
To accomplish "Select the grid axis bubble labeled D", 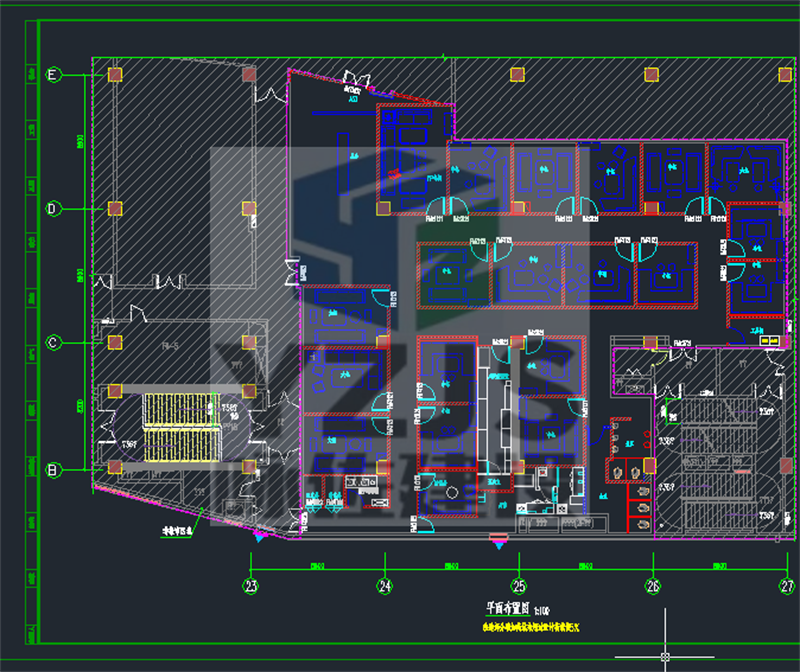I will [55, 209].
